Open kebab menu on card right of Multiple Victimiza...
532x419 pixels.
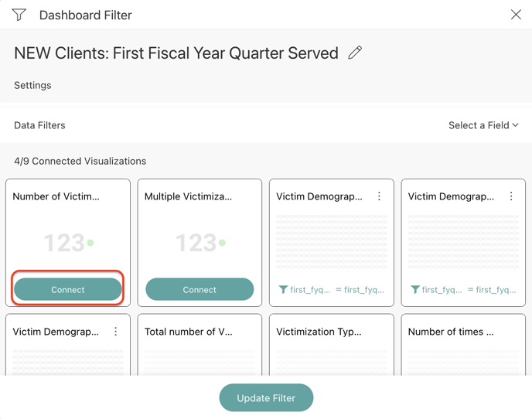[x=379, y=196]
